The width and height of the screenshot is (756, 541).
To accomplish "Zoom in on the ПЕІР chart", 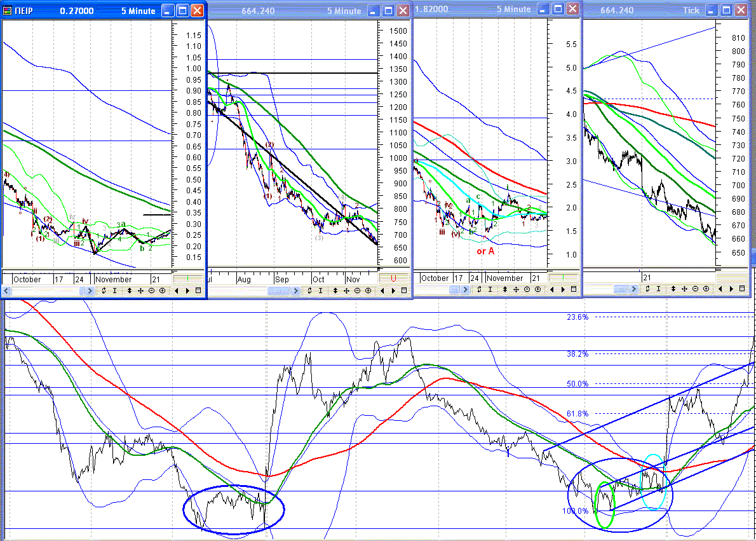I will pos(163,291).
